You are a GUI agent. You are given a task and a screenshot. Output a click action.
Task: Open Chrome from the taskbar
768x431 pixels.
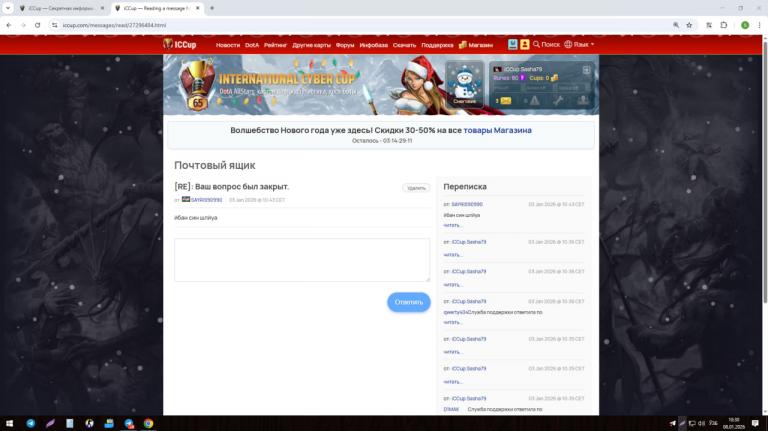tap(148, 423)
